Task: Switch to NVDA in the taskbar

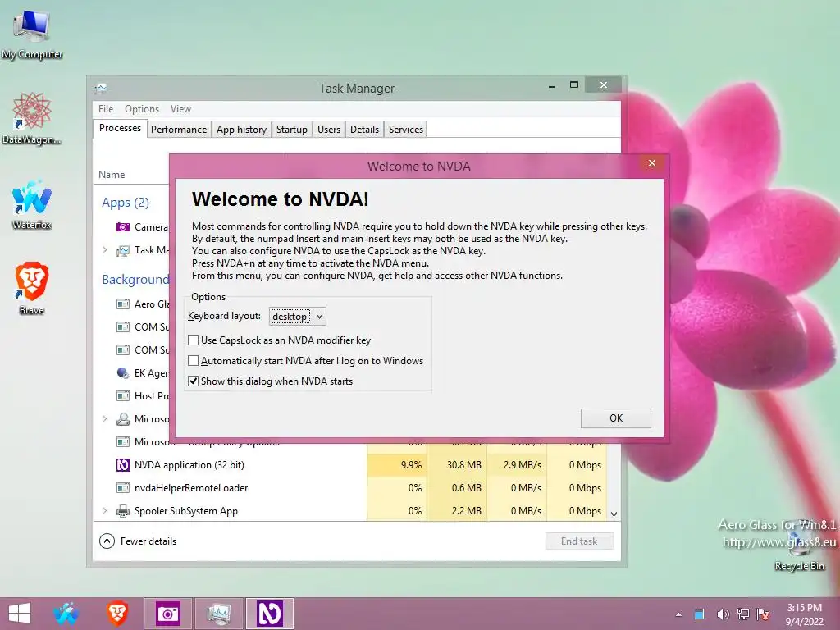Action: [269, 614]
